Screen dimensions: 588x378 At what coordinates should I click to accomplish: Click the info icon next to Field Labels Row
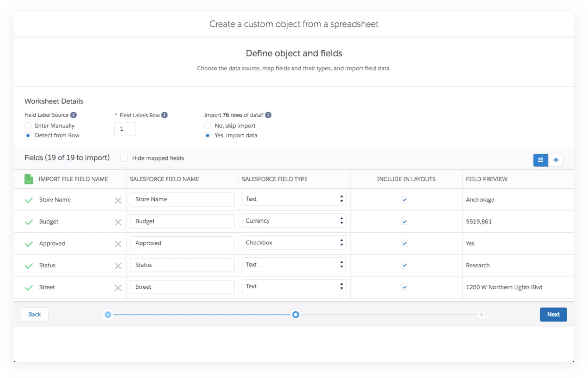(x=165, y=115)
